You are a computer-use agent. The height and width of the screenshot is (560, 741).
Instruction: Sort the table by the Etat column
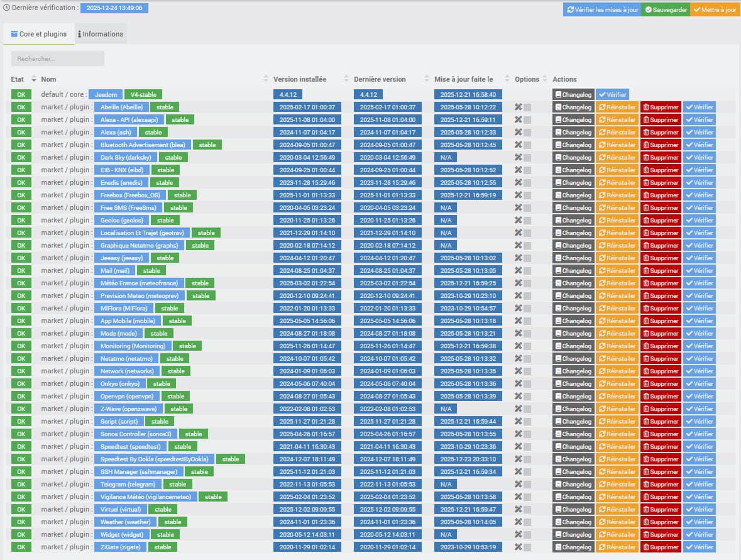(34, 79)
